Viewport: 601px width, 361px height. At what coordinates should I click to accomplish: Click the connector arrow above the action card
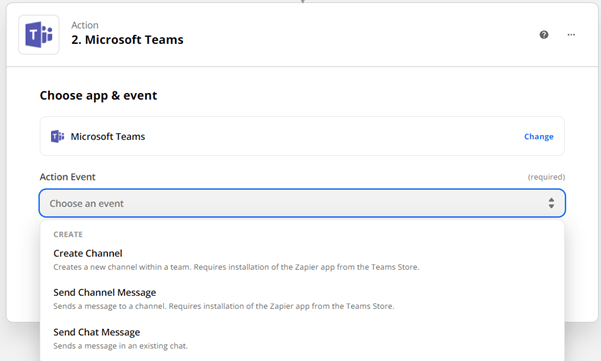302,2
